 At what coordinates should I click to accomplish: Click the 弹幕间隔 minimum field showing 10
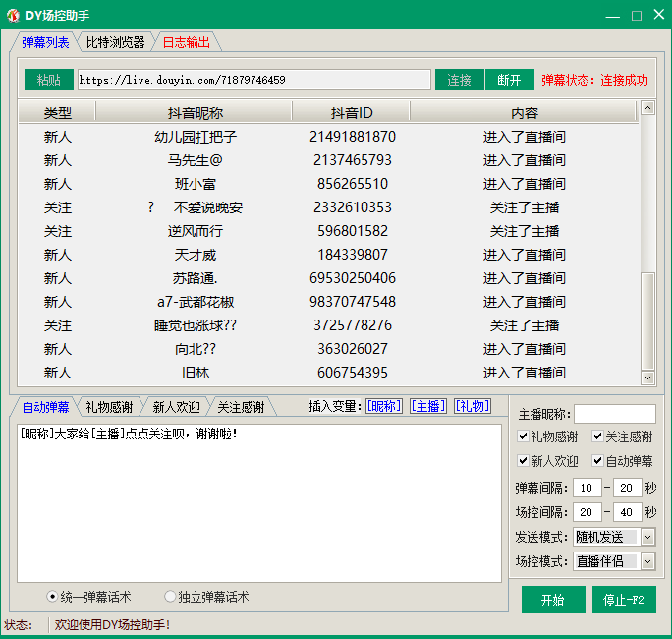tap(588, 488)
